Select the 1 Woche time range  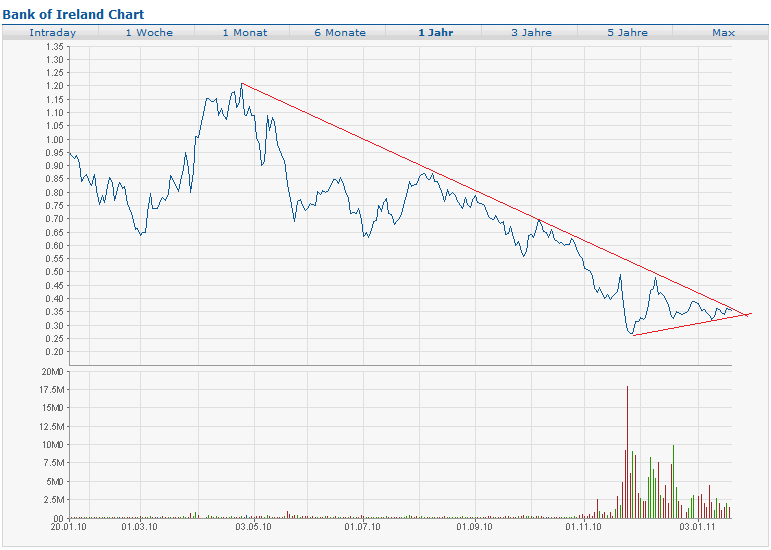tap(149, 33)
